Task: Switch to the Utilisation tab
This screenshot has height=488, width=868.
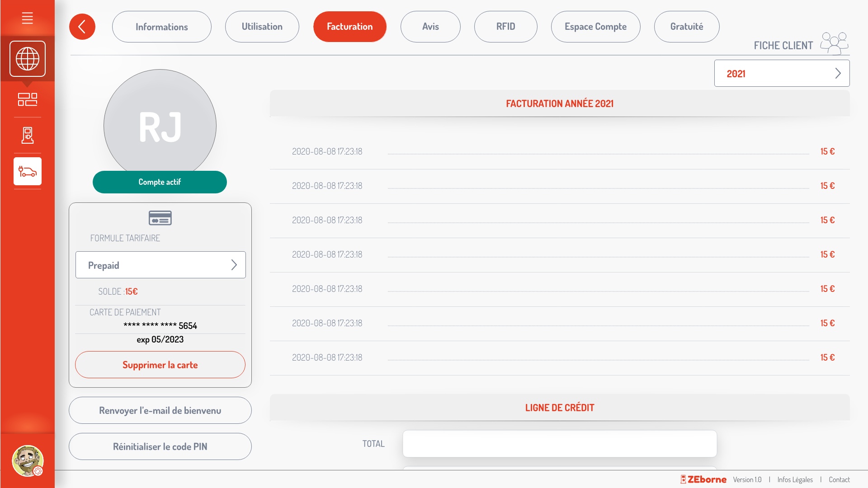Action: point(262,27)
